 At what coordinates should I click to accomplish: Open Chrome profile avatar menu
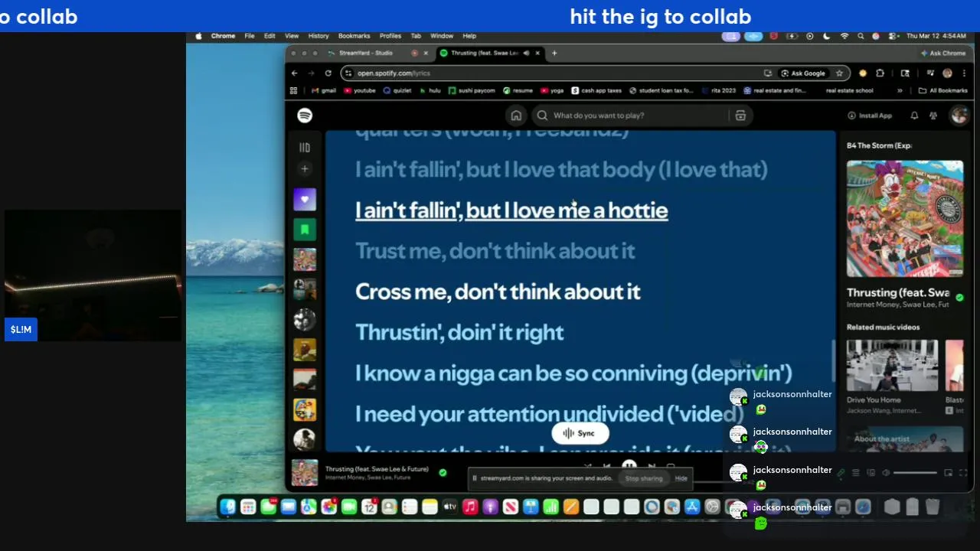947,73
